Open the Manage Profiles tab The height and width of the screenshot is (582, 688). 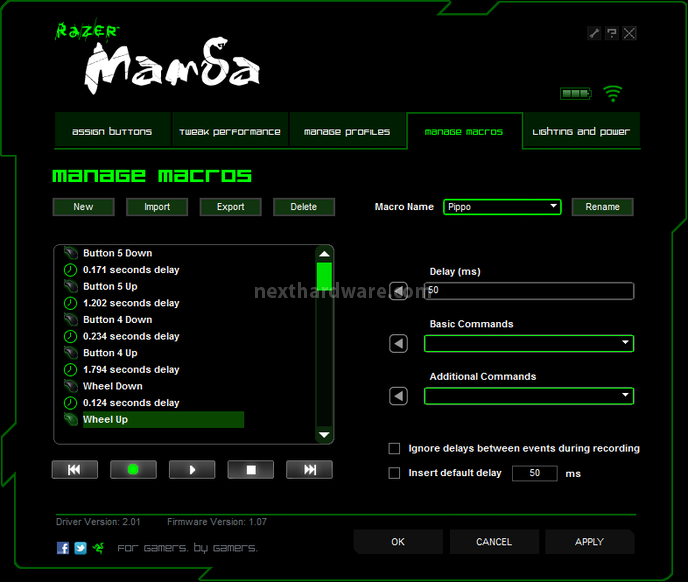point(347,131)
